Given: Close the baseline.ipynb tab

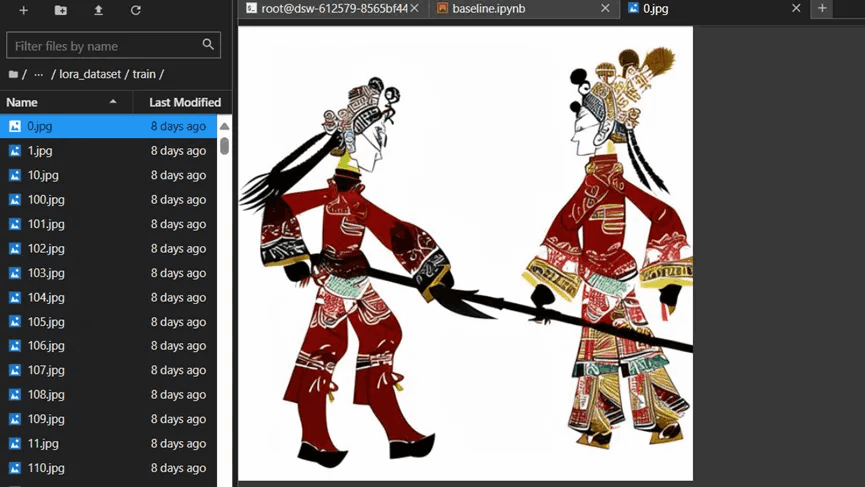Looking at the screenshot, I should click(x=605, y=8).
